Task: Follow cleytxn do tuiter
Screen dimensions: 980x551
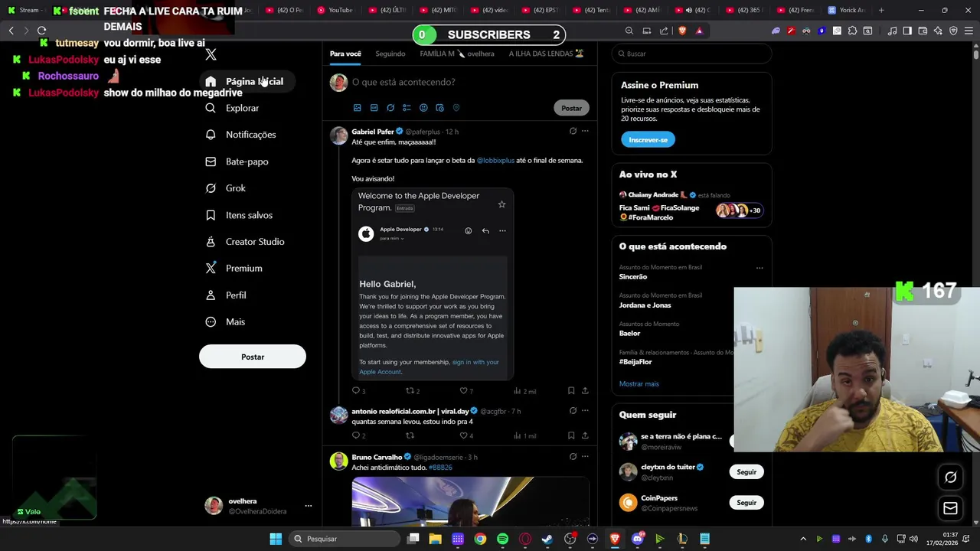Action: pyautogui.click(x=746, y=472)
